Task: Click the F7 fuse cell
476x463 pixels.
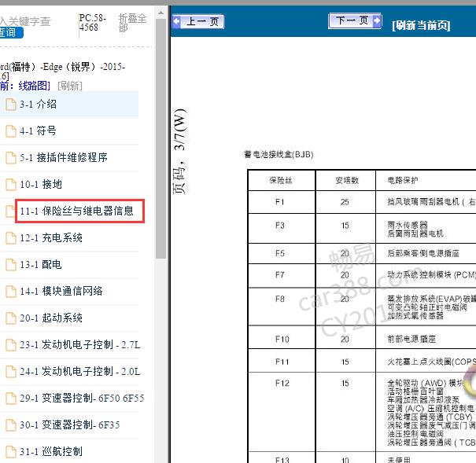Action: click(279, 275)
